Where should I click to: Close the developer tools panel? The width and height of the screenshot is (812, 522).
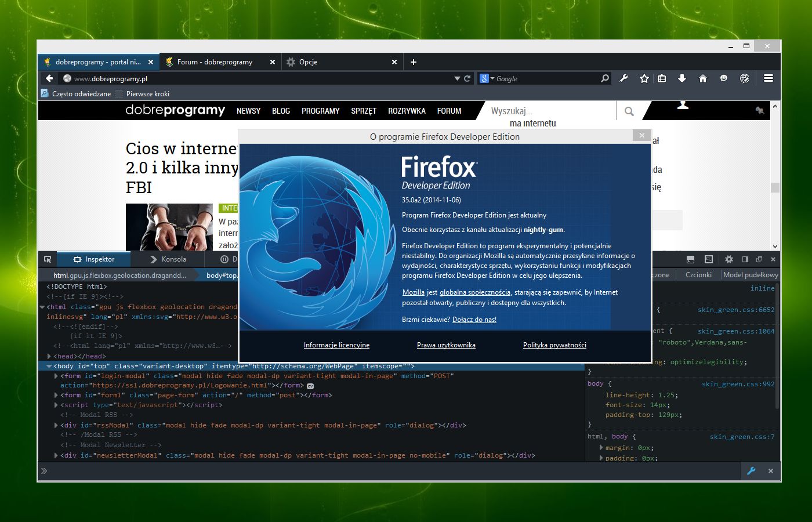pyautogui.click(x=773, y=259)
